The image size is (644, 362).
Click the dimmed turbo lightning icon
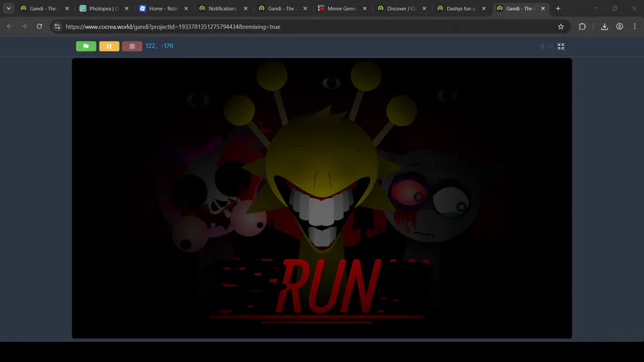point(542,47)
